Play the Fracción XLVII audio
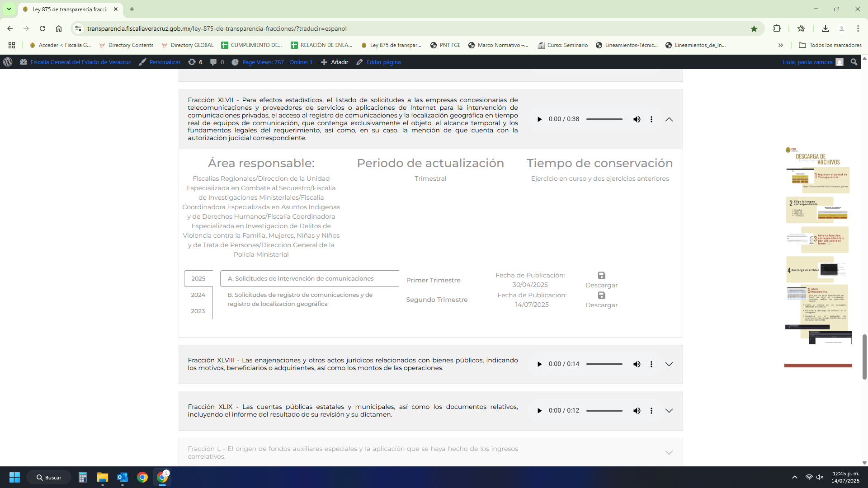The height and width of the screenshot is (488, 868). (x=539, y=119)
